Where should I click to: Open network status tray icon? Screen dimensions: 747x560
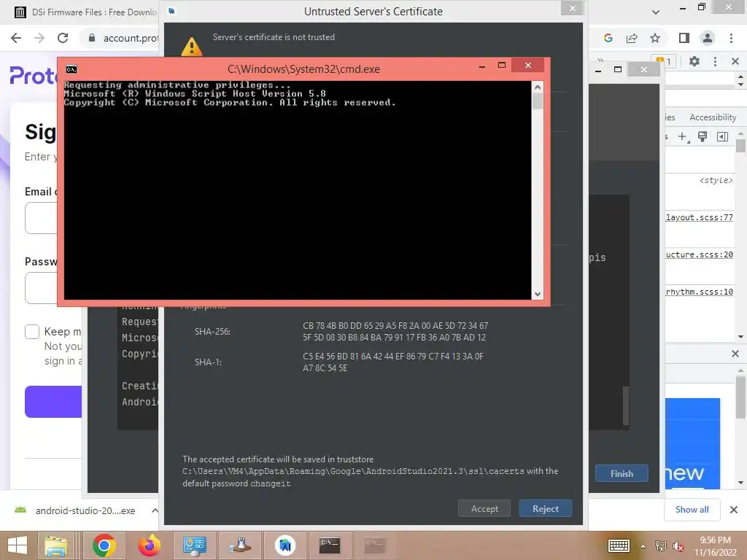pos(661,545)
